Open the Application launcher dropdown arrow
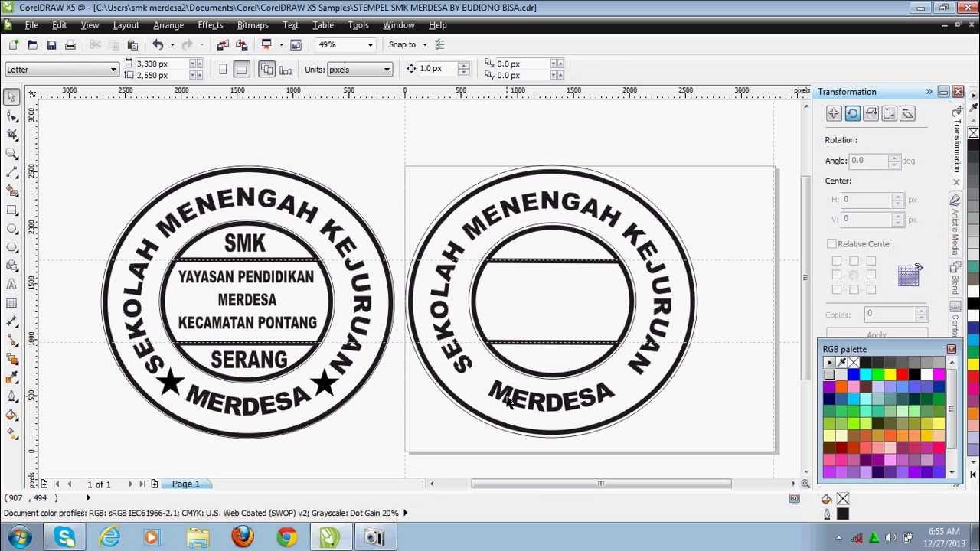 (x=280, y=44)
